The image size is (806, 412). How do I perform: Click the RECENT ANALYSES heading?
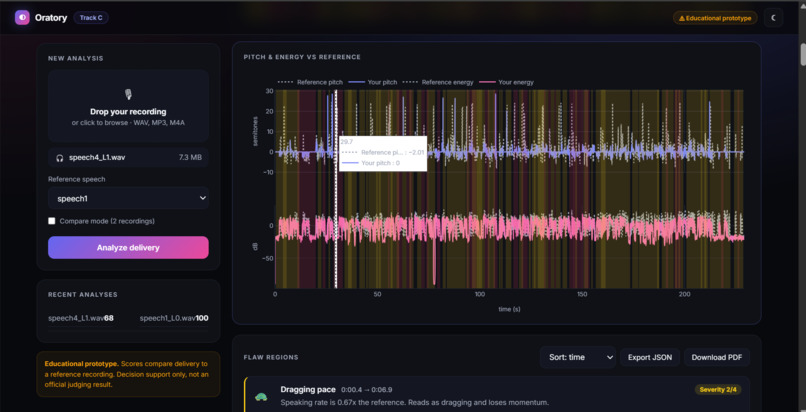83,294
